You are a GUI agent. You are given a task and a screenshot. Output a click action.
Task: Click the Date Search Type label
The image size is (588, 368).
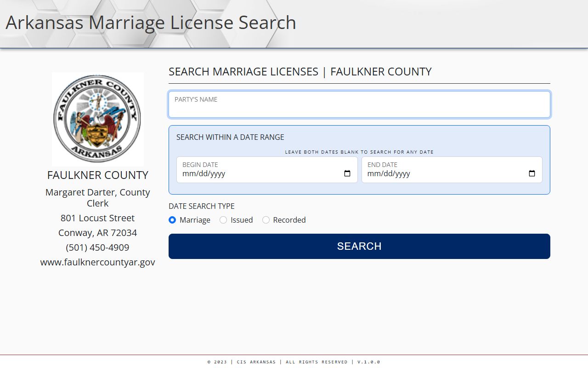202,206
